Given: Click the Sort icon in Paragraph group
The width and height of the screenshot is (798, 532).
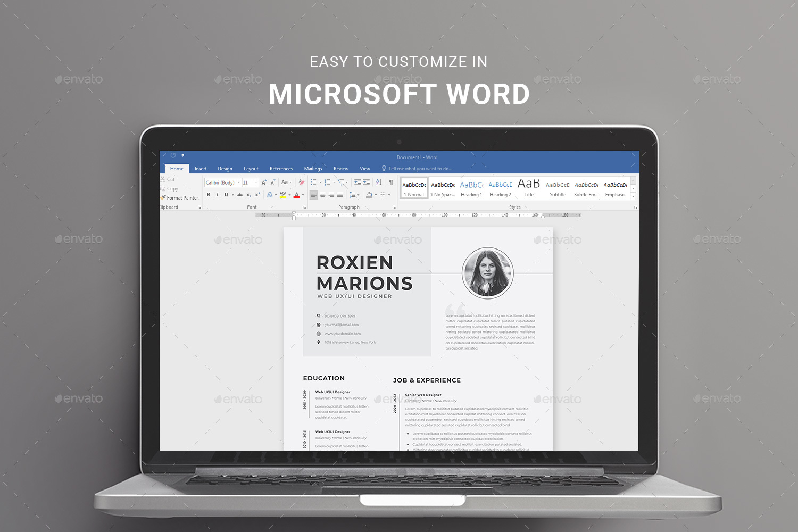Looking at the screenshot, I should (x=378, y=182).
